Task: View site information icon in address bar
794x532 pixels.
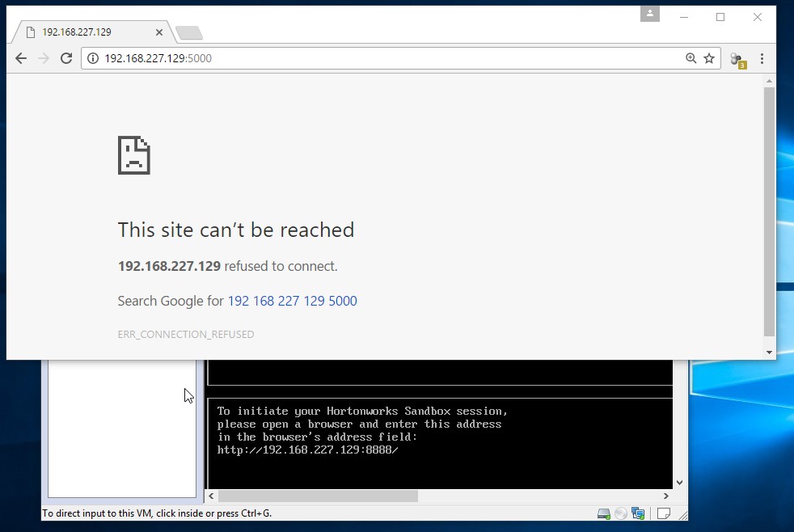Action: coord(93,58)
